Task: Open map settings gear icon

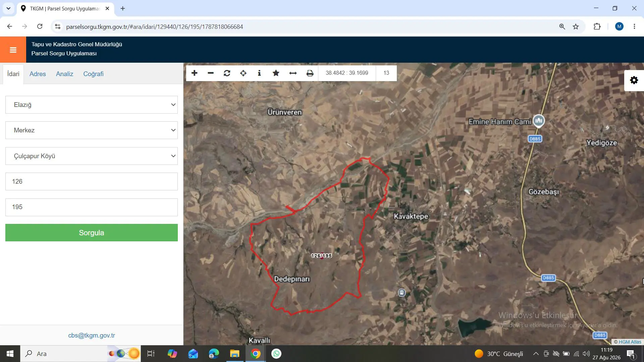Action: 634,80
